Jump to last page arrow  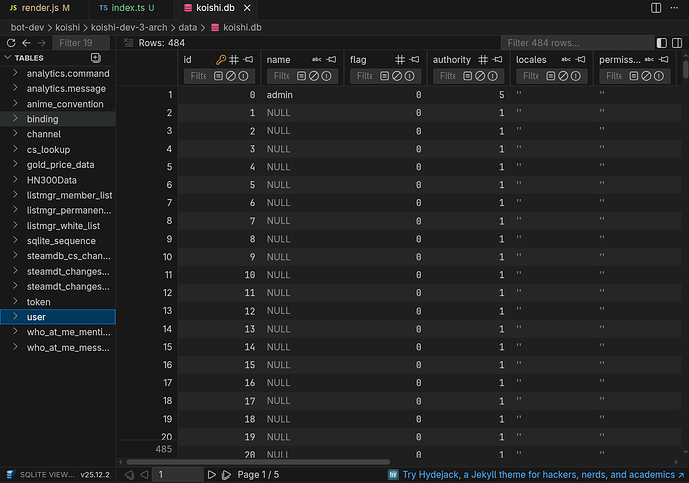click(x=226, y=474)
